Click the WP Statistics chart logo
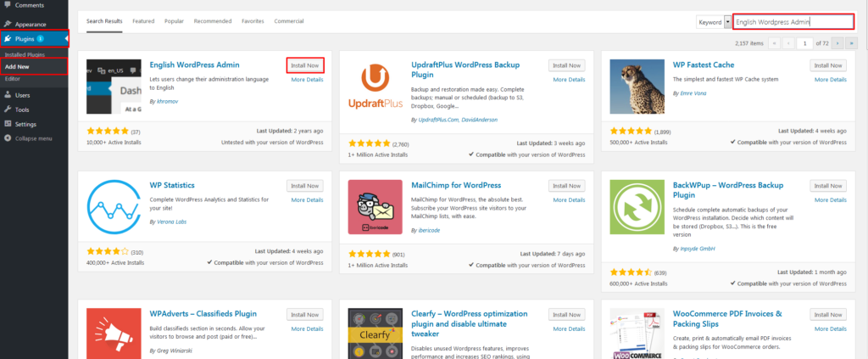868x359 pixels. (x=114, y=206)
